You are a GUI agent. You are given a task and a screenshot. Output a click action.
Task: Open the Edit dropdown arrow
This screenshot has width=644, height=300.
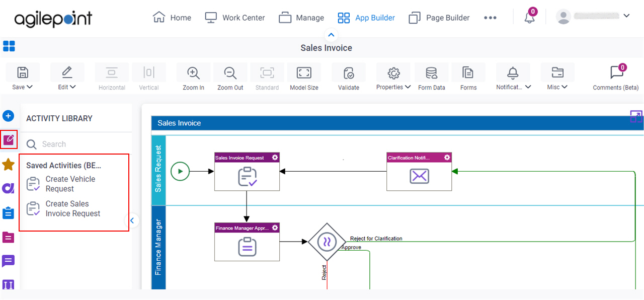(x=73, y=87)
